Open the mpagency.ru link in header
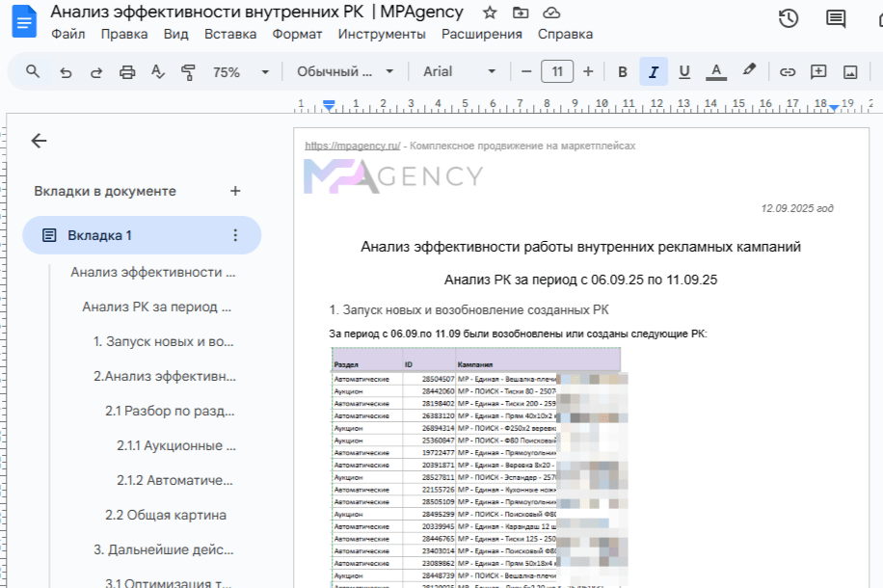883x588 pixels. point(353,146)
